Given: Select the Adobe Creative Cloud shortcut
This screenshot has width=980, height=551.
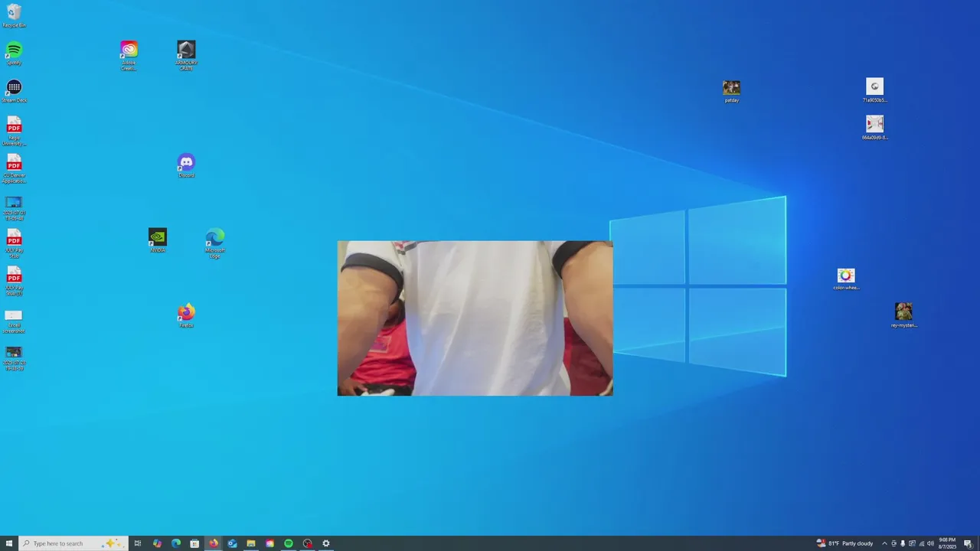Looking at the screenshot, I should [x=129, y=56].
